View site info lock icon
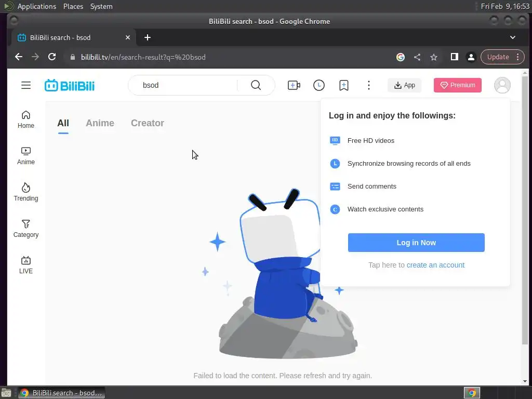The width and height of the screenshot is (532, 399). pyautogui.click(x=72, y=57)
